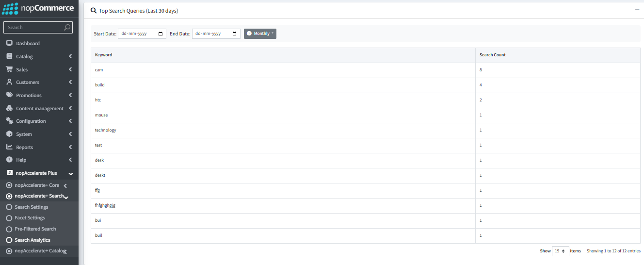Click the keyword cell 'fhfghghgjg'
The width and height of the screenshot is (644, 265).
283,205
